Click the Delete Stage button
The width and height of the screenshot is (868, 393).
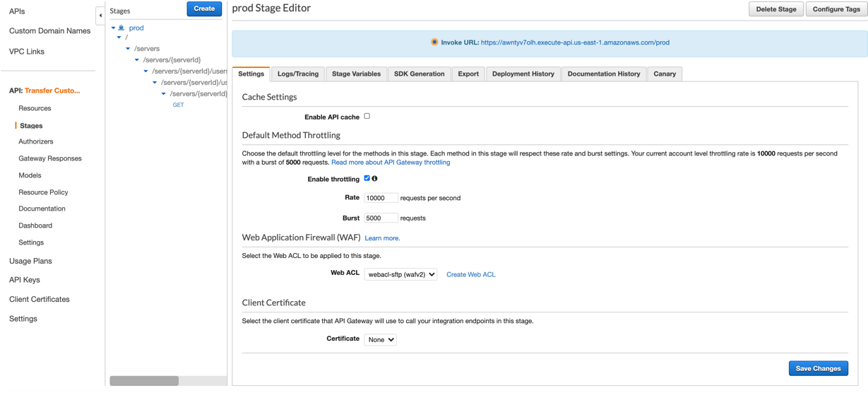[x=776, y=9]
